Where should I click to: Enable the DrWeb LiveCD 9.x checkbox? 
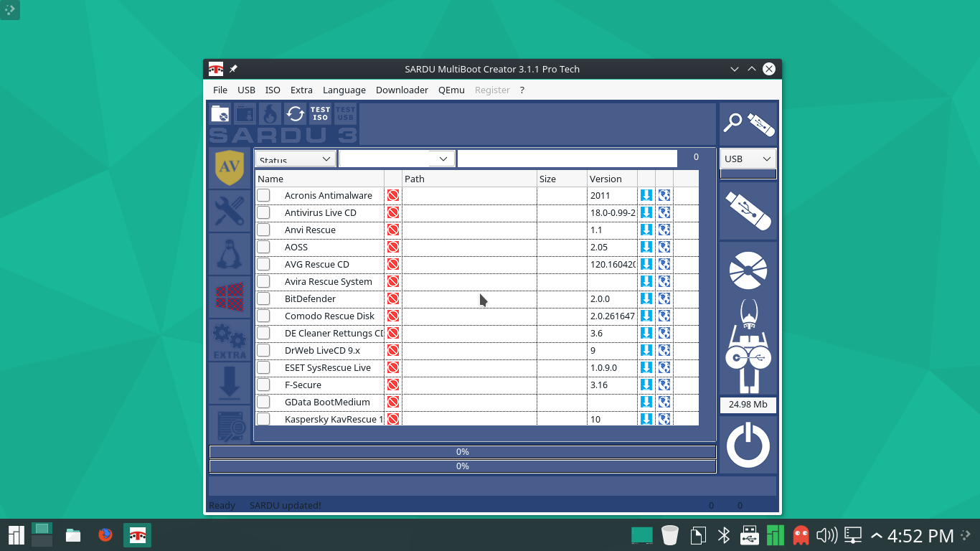click(x=263, y=350)
